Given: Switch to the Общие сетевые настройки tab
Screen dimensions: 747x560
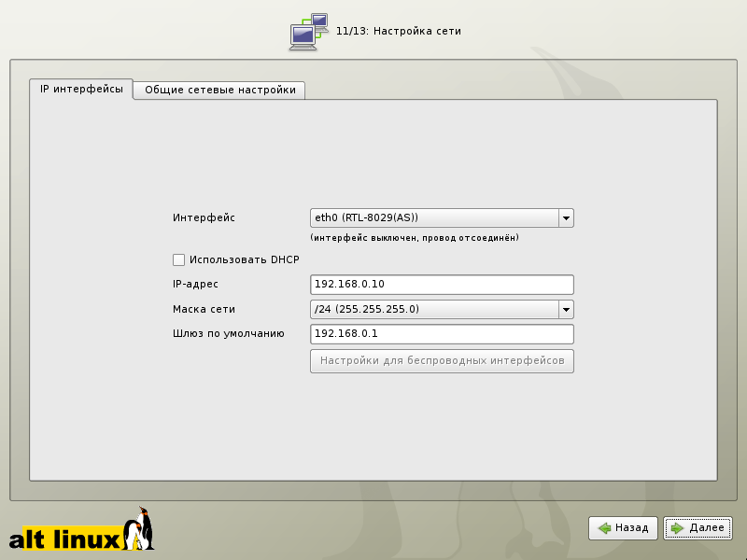Looking at the screenshot, I should [x=220, y=90].
